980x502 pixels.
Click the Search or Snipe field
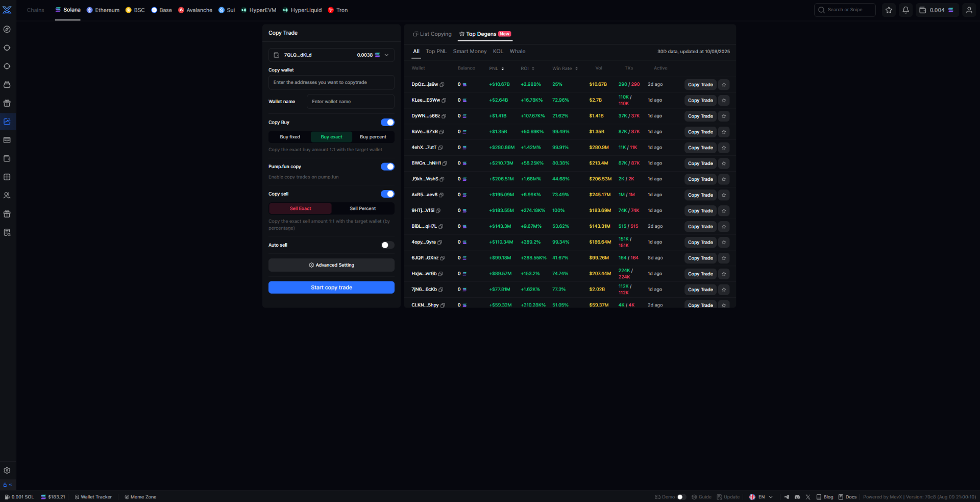click(845, 10)
